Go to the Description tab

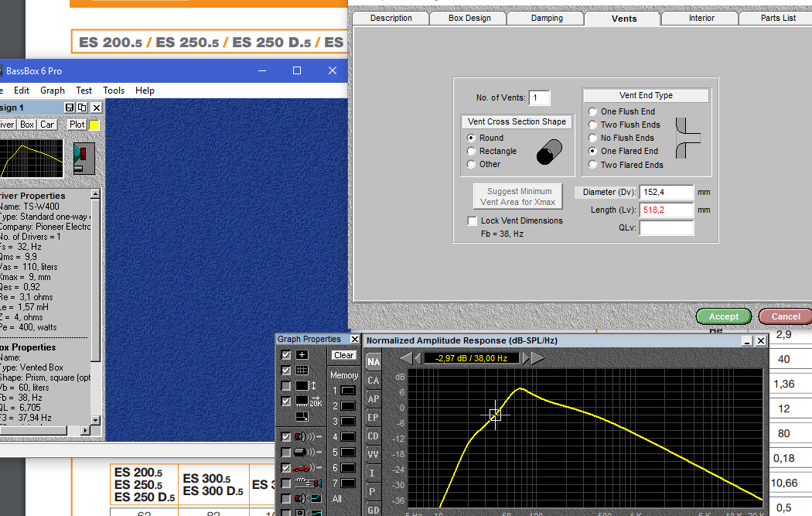[391, 18]
